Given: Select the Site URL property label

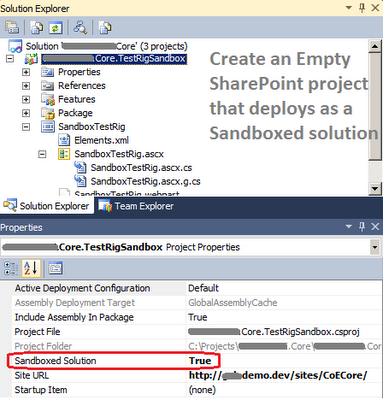Looking at the screenshot, I should click(x=32, y=375).
